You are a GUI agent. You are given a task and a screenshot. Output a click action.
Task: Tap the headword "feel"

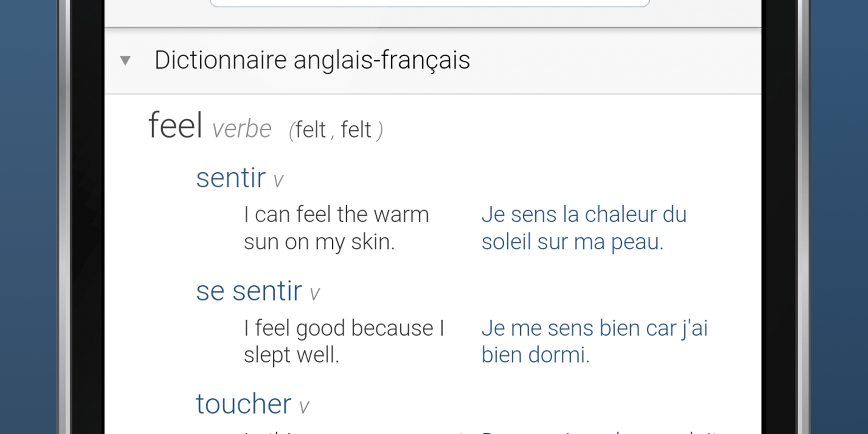[x=176, y=125]
